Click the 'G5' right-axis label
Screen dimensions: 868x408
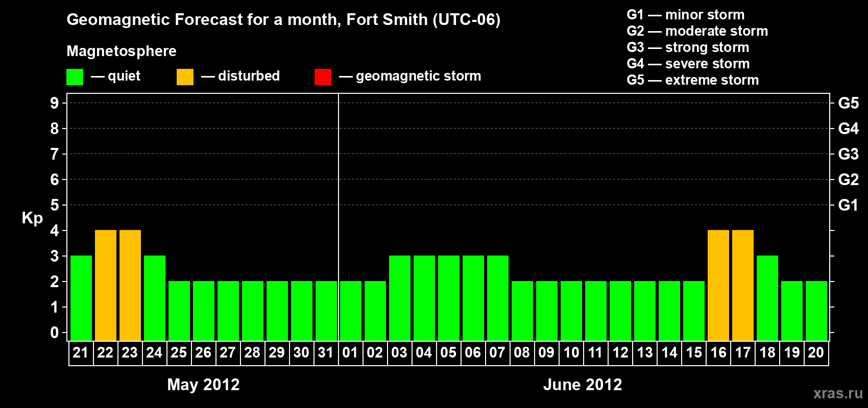(x=849, y=103)
